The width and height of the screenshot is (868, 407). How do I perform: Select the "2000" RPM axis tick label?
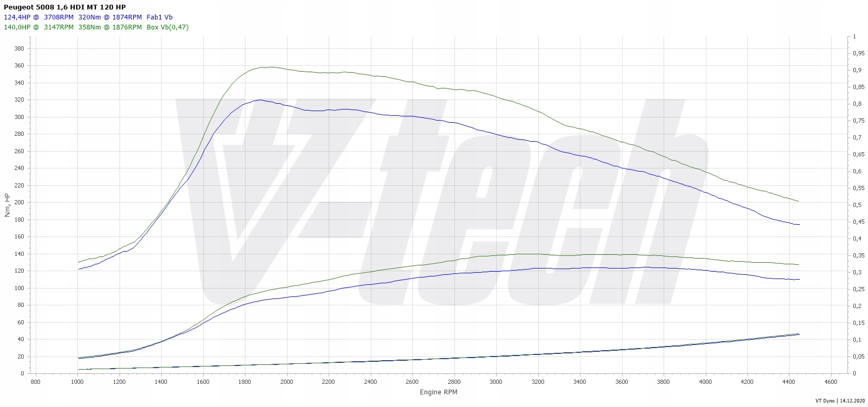click(x=287, y=381)
